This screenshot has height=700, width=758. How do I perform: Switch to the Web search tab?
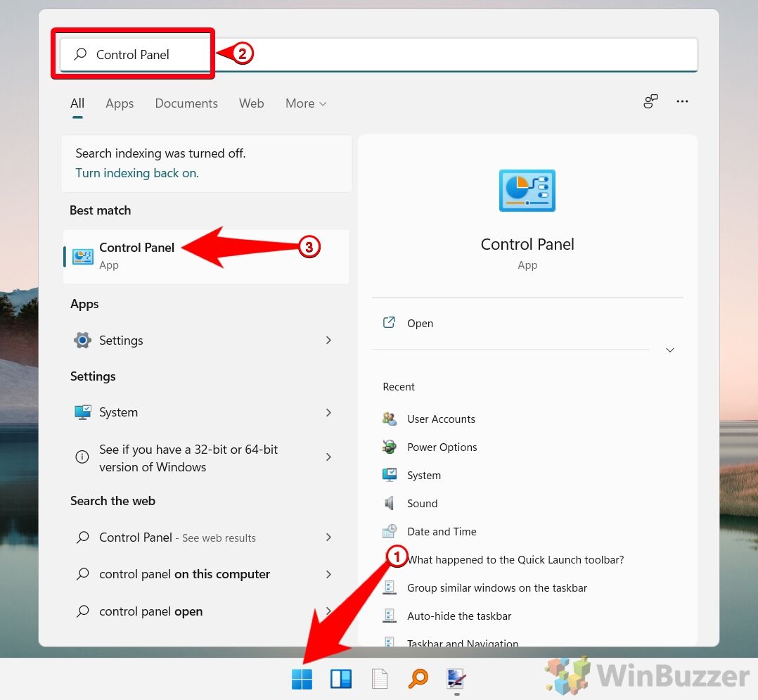252,103
